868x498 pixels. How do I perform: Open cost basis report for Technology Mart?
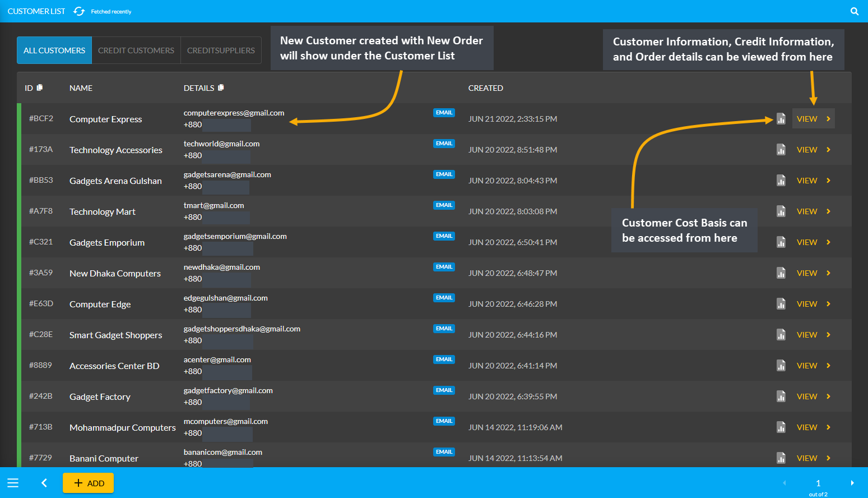pyautogui.click(x=781, y=211)
